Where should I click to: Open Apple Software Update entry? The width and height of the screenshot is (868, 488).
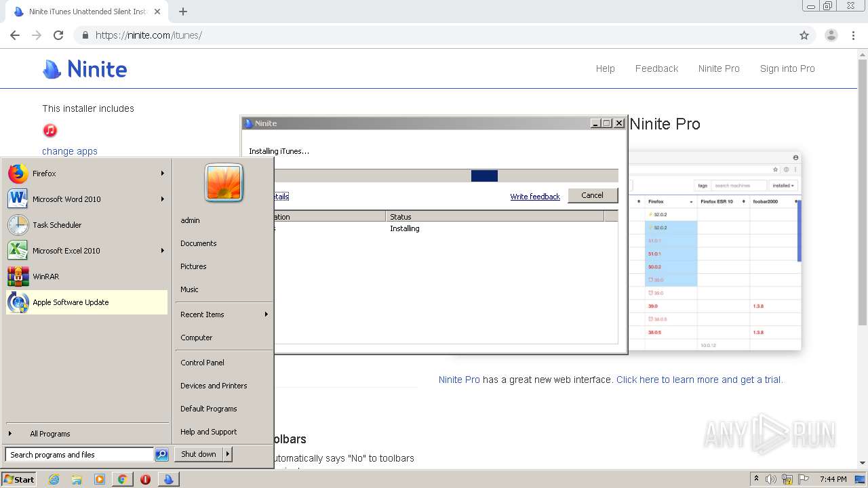click(86, 302)
